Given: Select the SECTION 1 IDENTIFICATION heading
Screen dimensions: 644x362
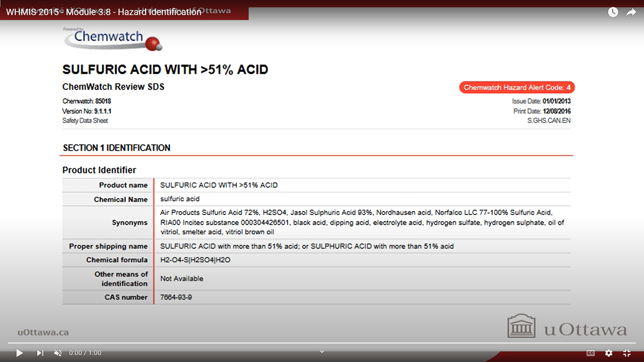Looking at the screenshot, I should click(116, 148).
